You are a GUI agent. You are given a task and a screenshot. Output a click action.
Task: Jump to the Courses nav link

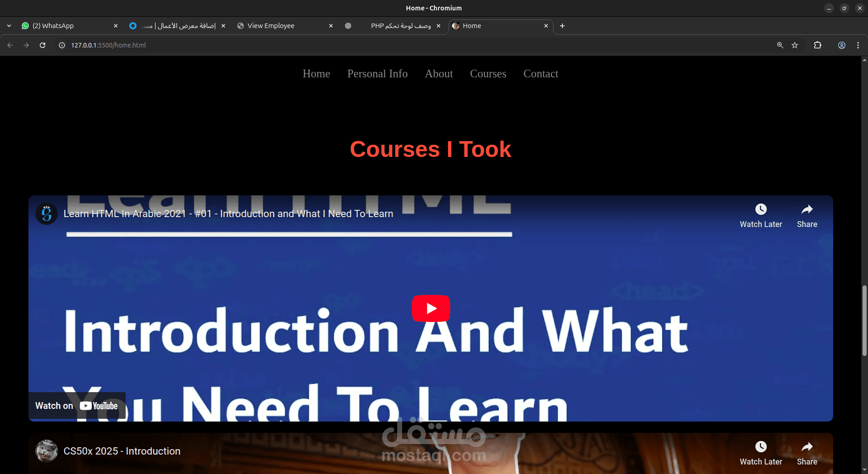(488, 74)
